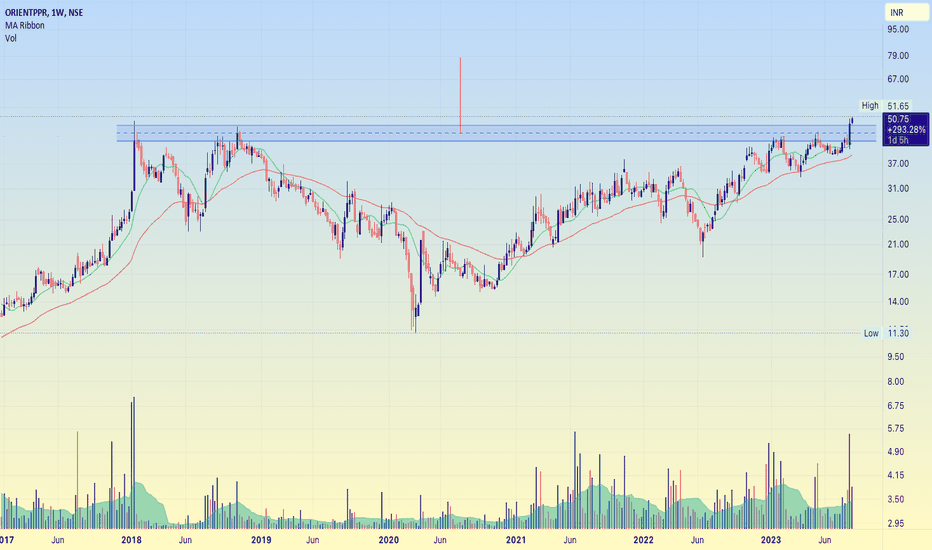Image resolution: width=932 pixels, height=550 pixels.
Task: Click the 37.00 price axis label
Action: point(898,164)
